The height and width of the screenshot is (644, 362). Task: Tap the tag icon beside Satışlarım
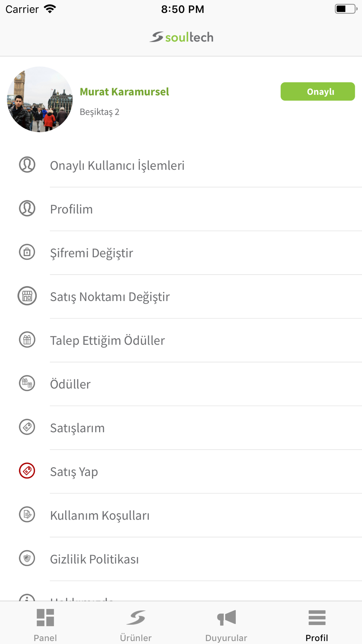[27, 427]
